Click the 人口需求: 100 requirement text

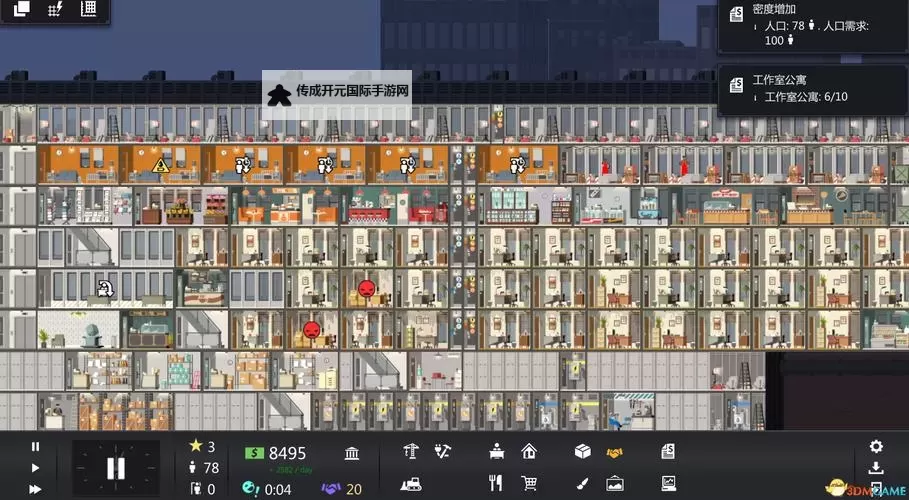tap(817, 33)
